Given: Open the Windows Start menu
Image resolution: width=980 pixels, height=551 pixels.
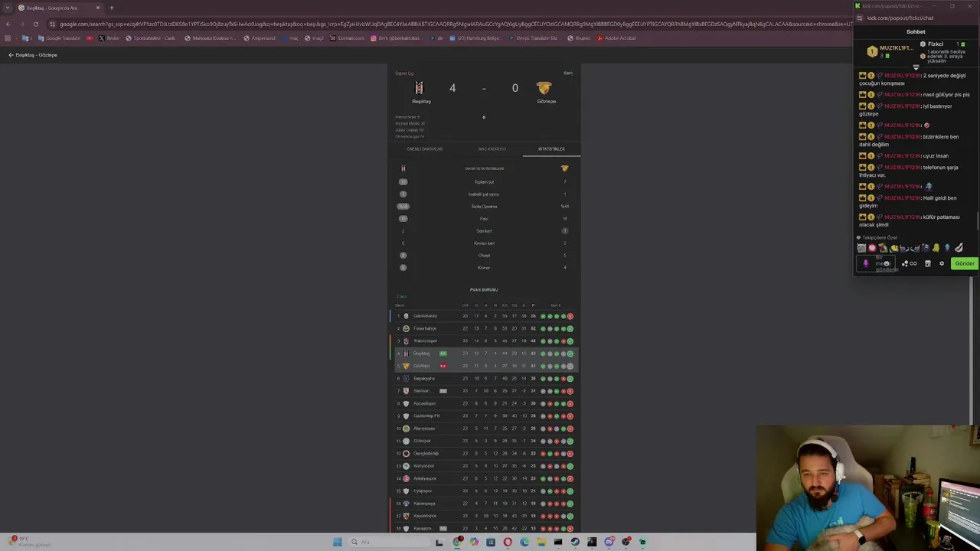Looking at the screenshot, I should [x=337, y=542].
